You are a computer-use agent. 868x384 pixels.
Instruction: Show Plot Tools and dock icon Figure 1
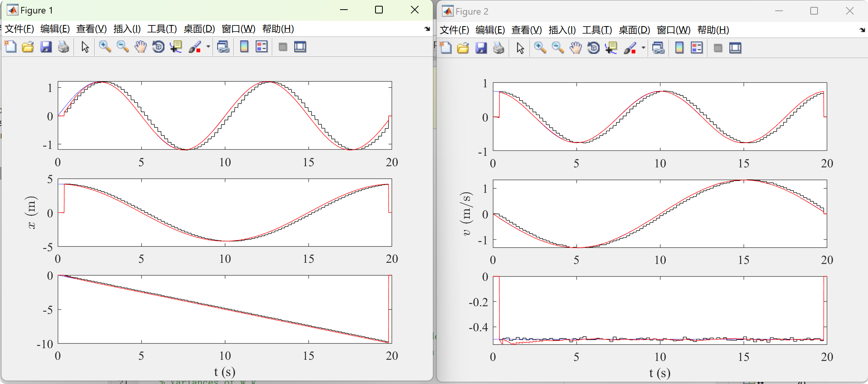pos(300,47)
